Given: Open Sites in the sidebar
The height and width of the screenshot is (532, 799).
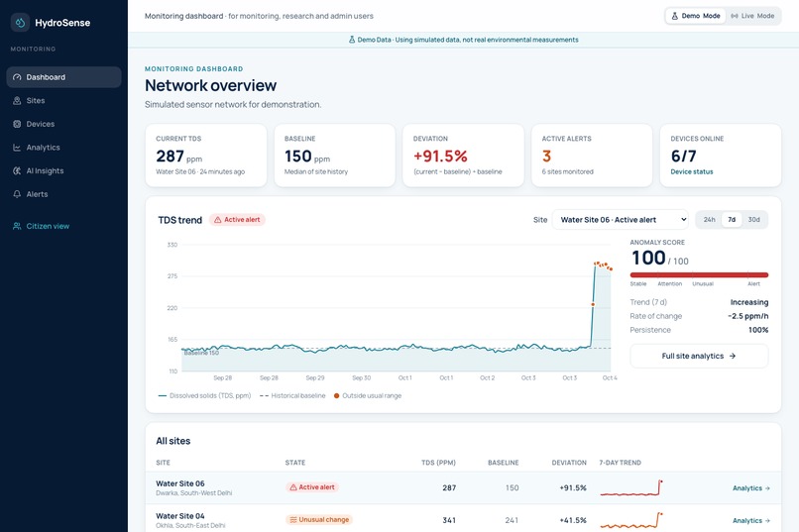Looking at the screenshot, I should click(x=63, y=101).
